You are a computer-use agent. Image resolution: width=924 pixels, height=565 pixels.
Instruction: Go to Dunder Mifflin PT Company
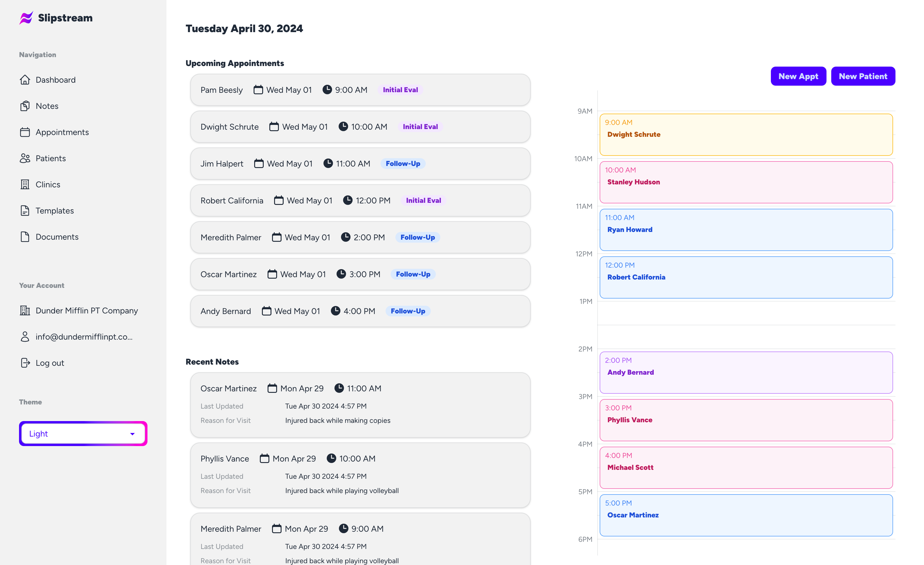point(87,311)
